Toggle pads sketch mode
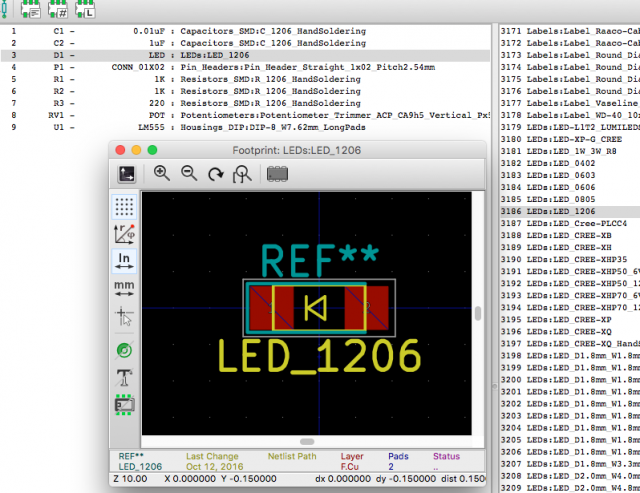 tap(124, 351)
